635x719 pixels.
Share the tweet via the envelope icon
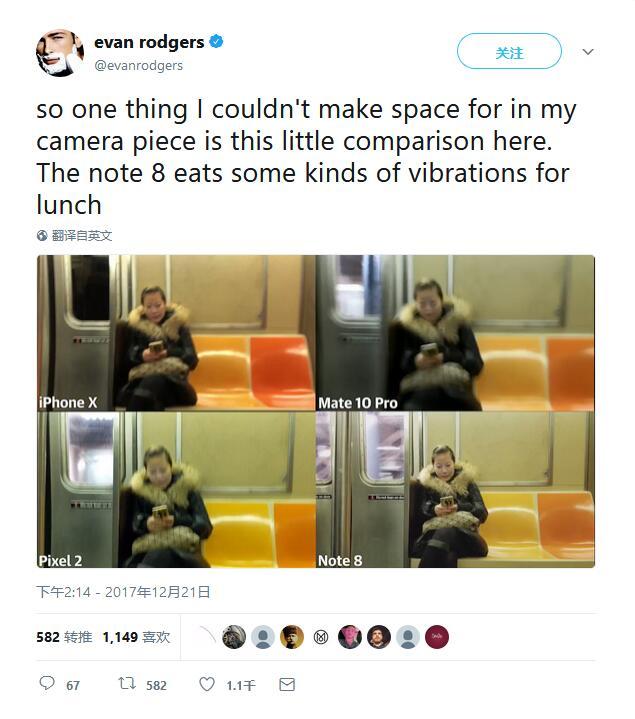coord(287,684)
